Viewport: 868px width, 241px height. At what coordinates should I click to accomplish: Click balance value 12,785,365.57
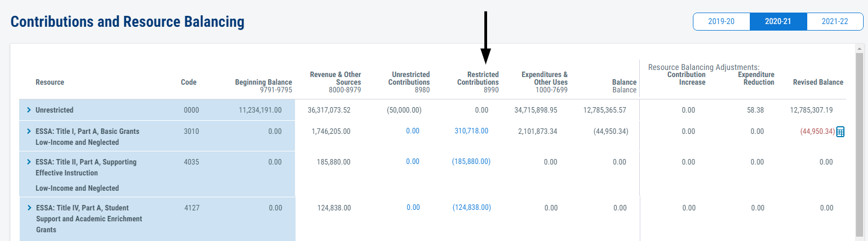[x=605, y=110]
